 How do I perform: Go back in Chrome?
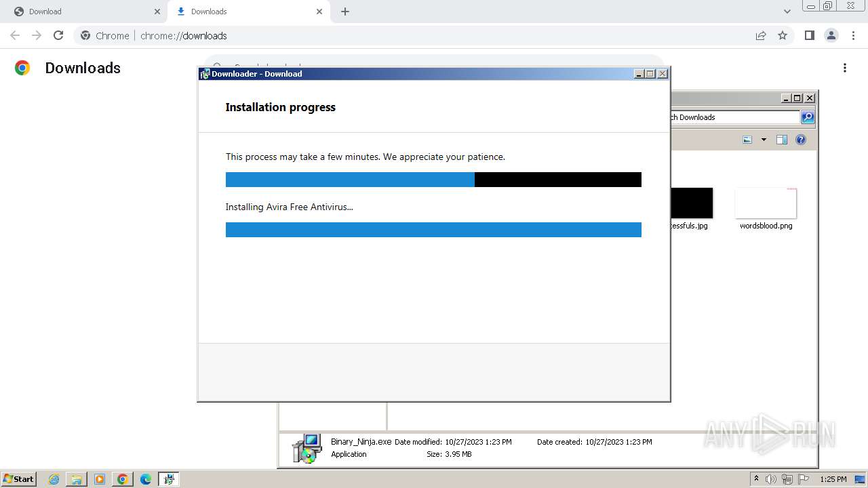(15, 35)
